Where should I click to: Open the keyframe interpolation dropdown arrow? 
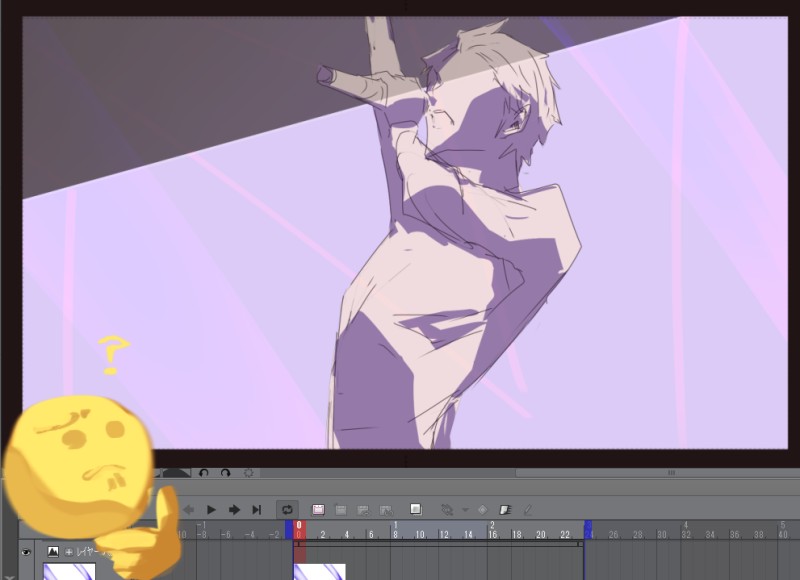pos(465,510)
